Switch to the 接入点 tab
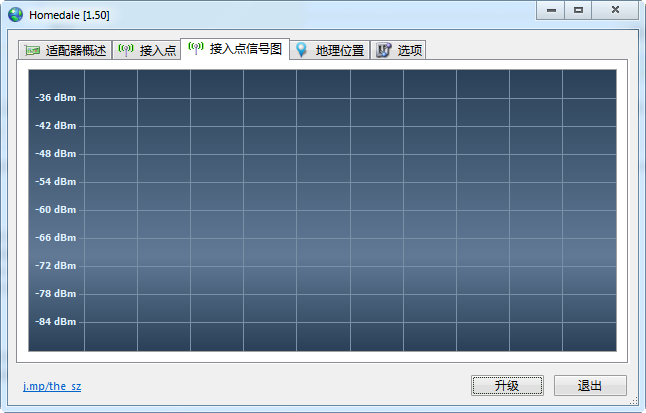Image resolution: width=646 pixels, height=413 pixels. click(147, 50)
